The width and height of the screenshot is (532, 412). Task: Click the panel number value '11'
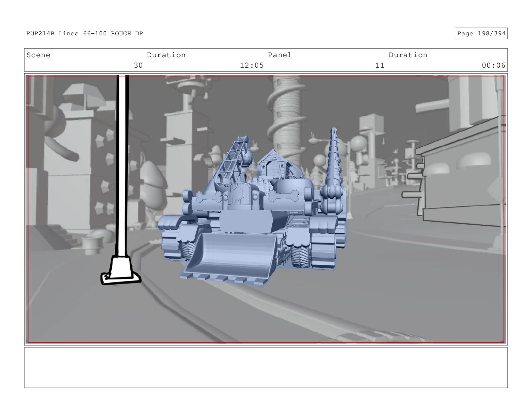click(380, 65)
